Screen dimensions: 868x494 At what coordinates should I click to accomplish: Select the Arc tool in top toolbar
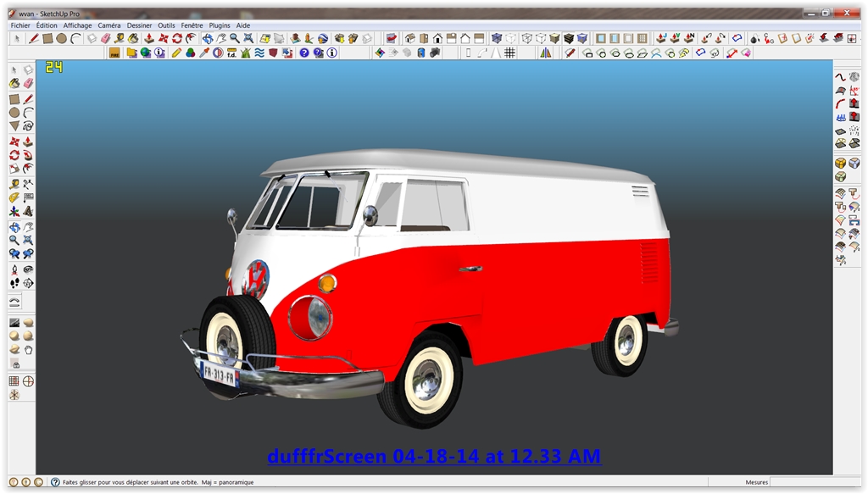click(x=75, y=38)
